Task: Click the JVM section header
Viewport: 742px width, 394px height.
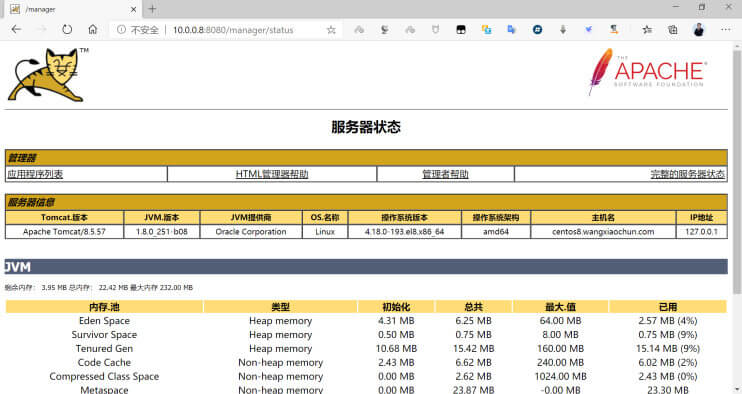Action: point(366,267)
